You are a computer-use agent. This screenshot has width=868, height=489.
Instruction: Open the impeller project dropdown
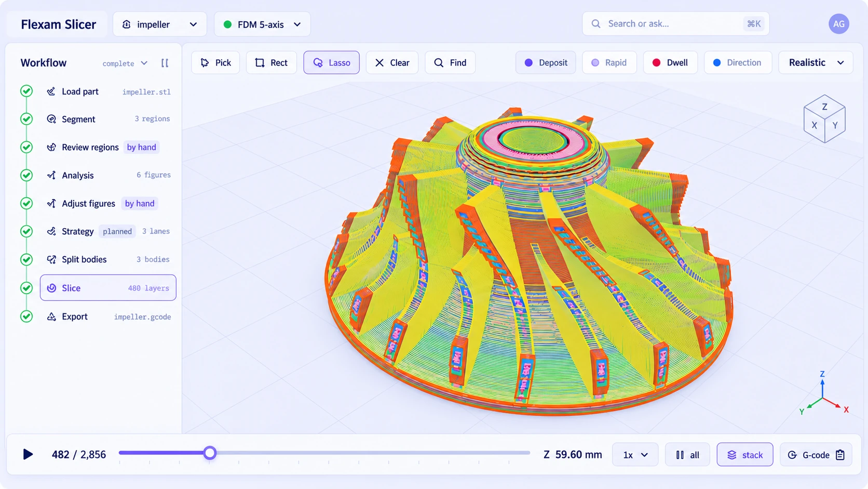160,24
